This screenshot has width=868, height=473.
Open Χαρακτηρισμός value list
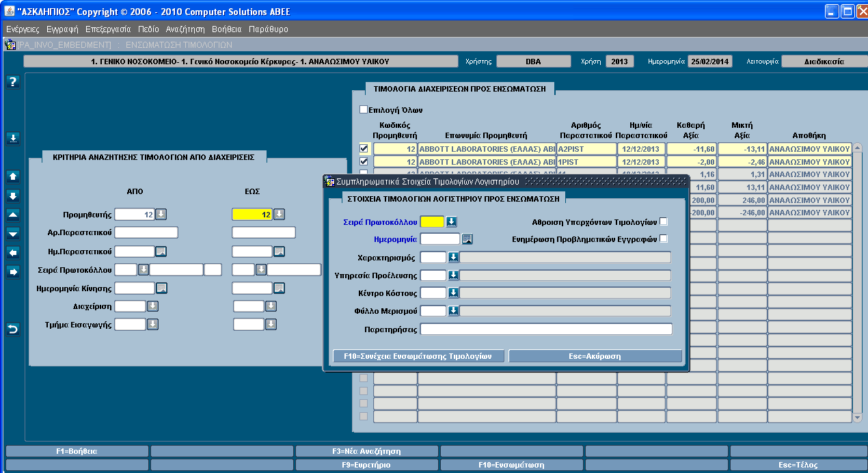pyautogui.click(x=452, y=258)
